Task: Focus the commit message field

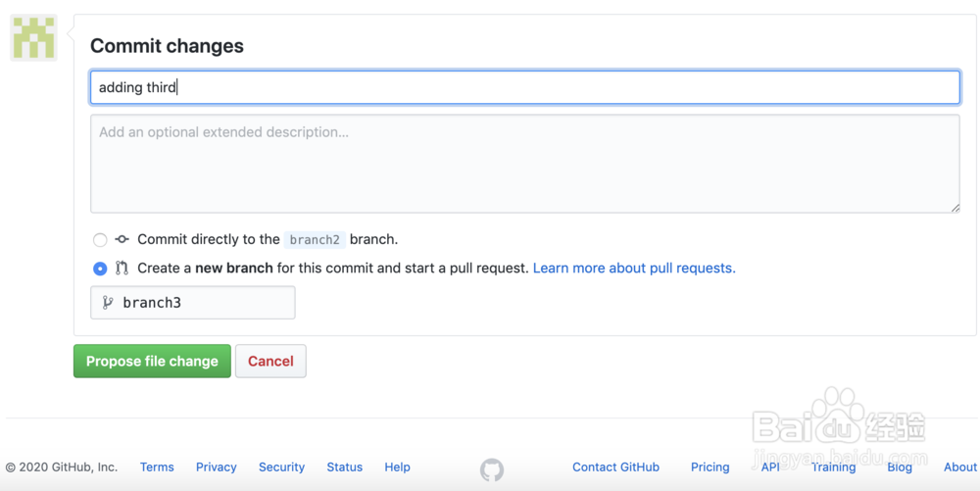Action: tap(524, 87)
